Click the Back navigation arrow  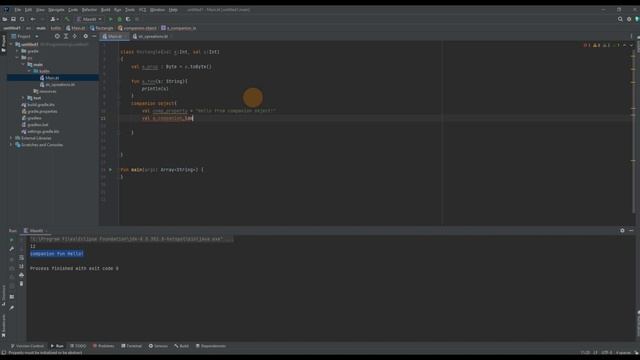pyautogui.click(x=33, y=19)
